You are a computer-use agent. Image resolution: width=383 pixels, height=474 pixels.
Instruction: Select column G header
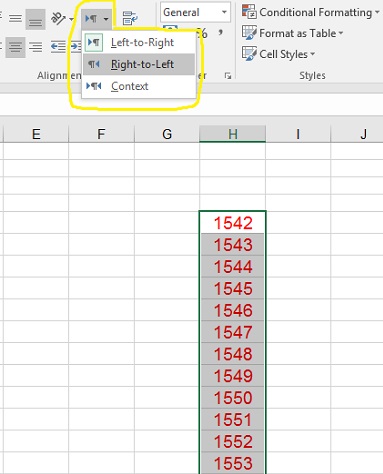[x=167, y=134]
